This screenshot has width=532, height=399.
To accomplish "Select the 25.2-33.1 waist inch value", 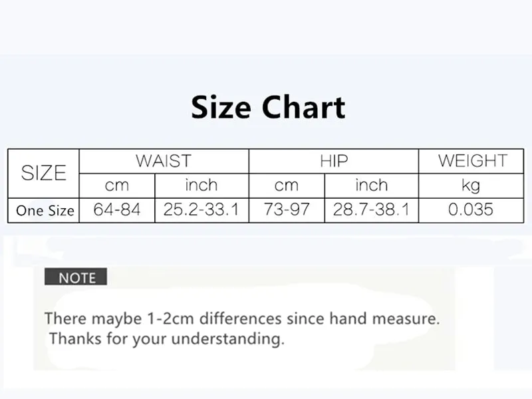I will click(201, 209).
